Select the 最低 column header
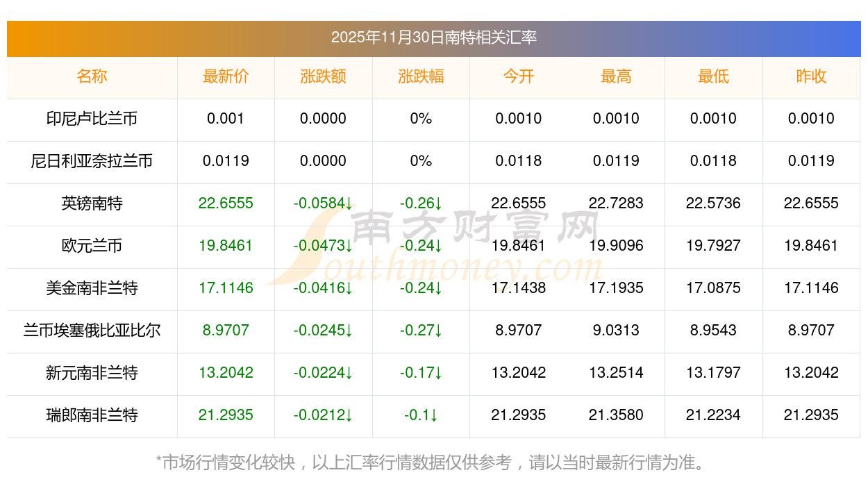The width and height of the screenshot is (868, 484). pyautogui.click(x=714, y=76)
